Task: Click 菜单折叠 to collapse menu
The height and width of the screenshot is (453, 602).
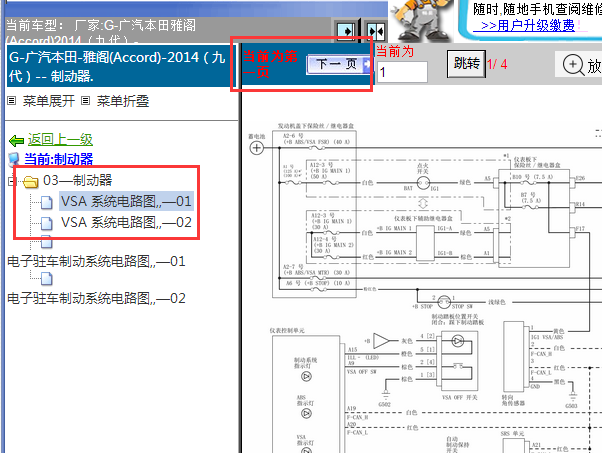Action: [x=123, y=101]
